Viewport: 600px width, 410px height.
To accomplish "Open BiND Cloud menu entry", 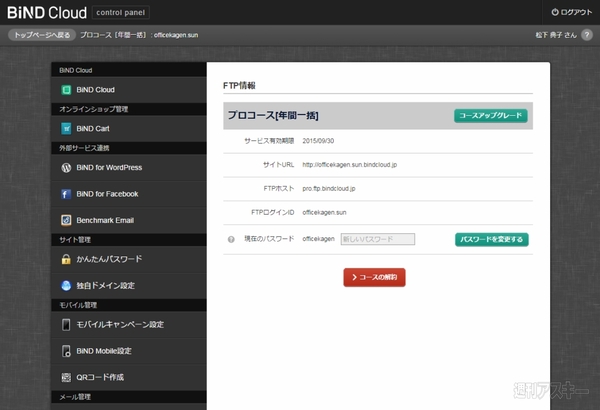I will (x=129, y=90).
